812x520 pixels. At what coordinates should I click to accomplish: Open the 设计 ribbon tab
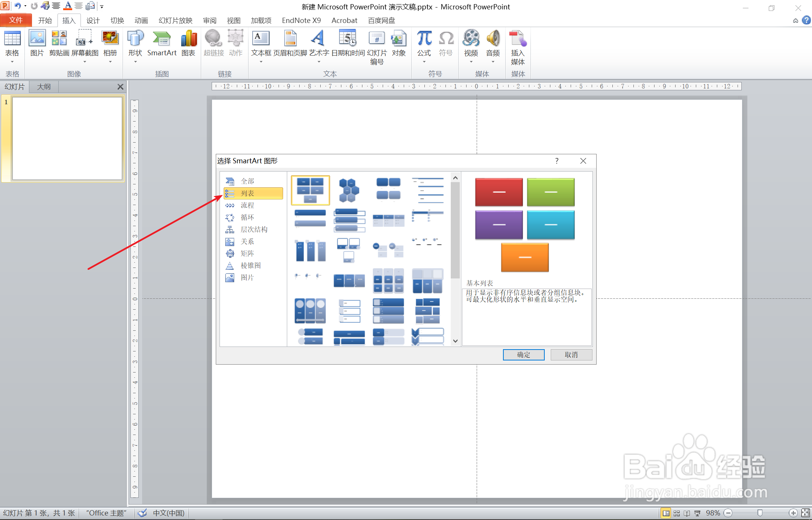(x=93, y=20)
